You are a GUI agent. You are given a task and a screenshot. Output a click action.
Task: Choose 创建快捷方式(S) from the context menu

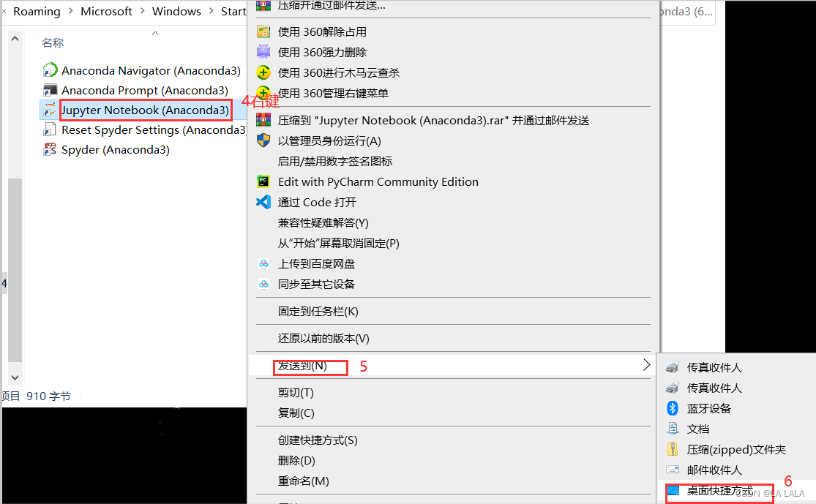(x=318, y=440)
